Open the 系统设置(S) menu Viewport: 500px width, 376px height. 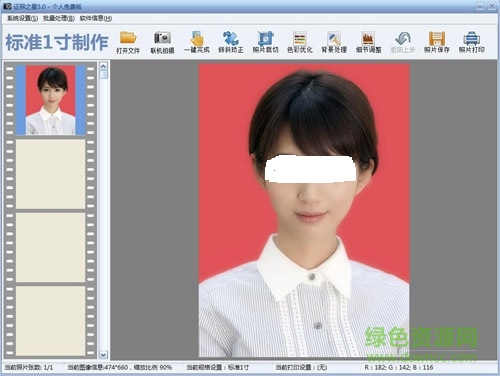(22, 18)
